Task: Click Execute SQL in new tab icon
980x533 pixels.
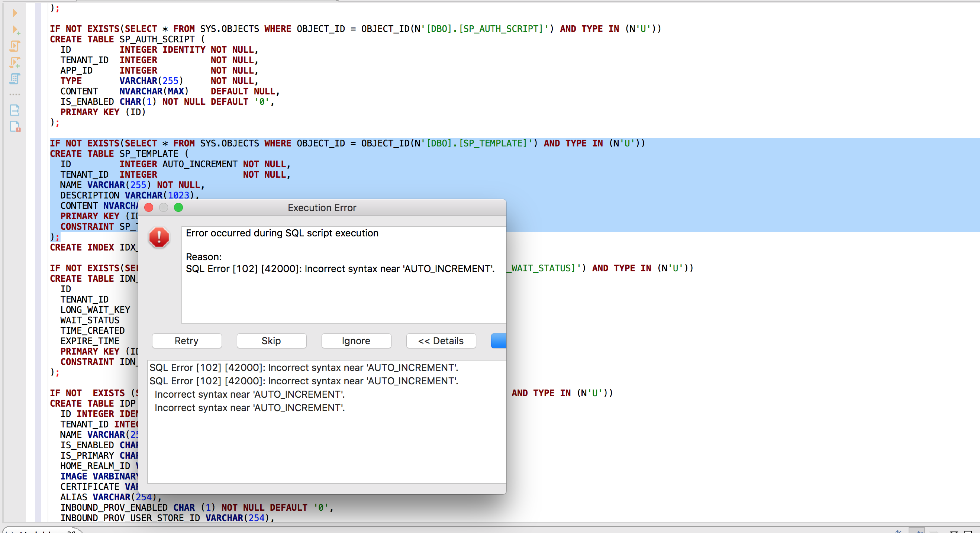Action: (x=16, y=30)
